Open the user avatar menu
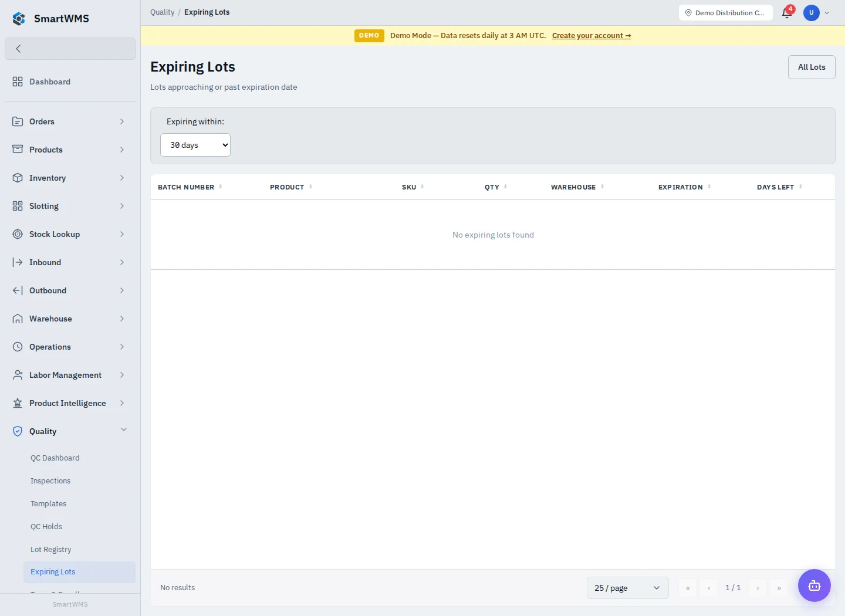The image size is (845, 616). [812, 13]
